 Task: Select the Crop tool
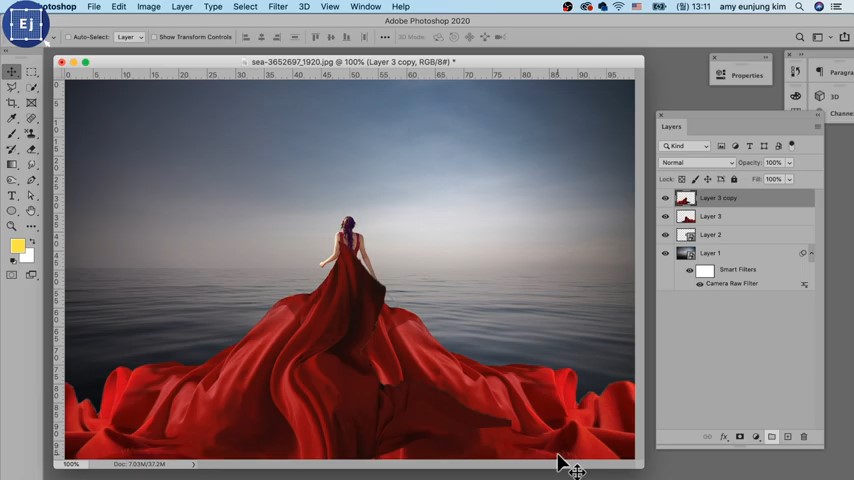11,102
